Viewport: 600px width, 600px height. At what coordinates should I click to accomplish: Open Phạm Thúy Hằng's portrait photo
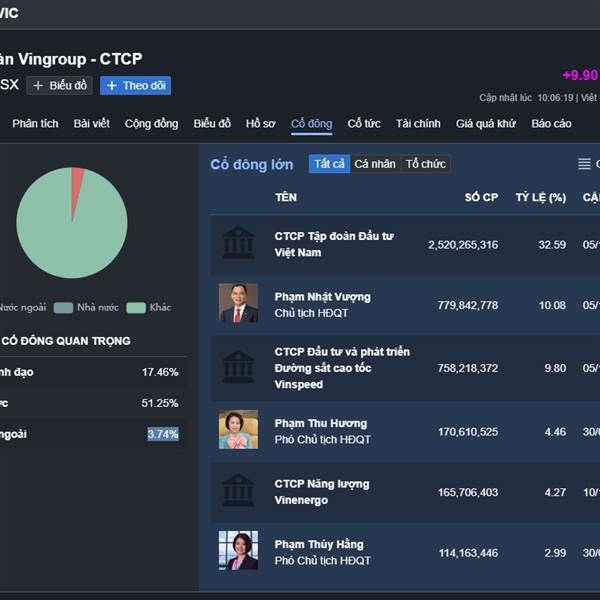coord(238,550)
